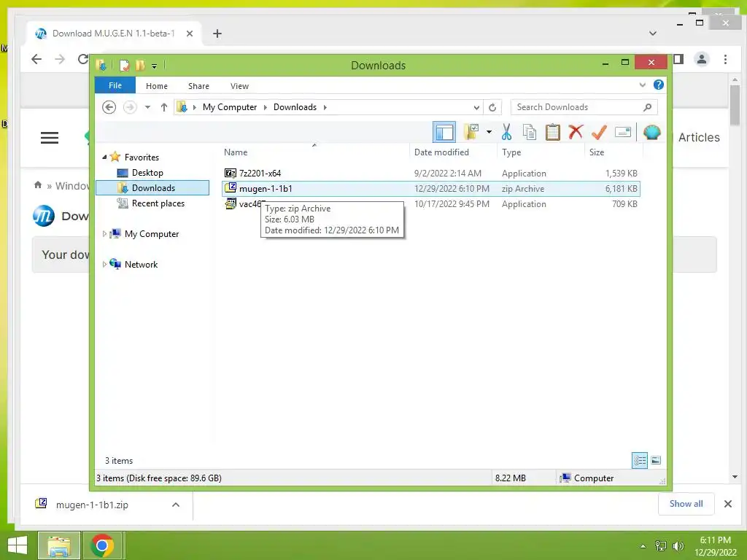Sort files by Name column header
The height and width of the screenshot is (560, 747).
(236, 152)
